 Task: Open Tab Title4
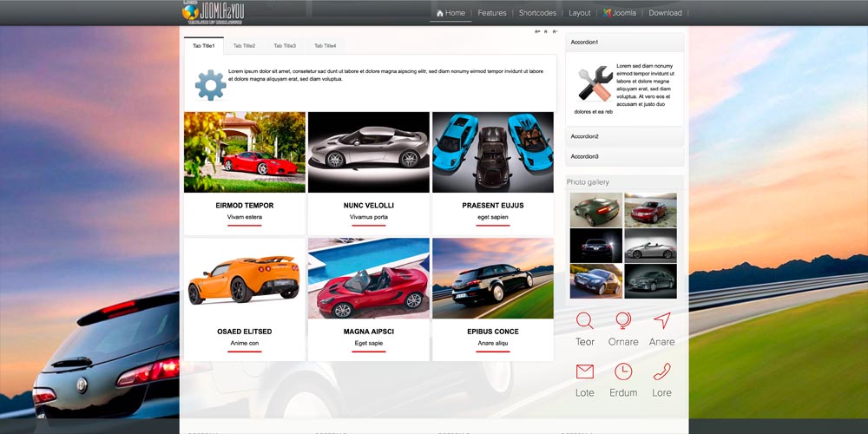tap(325, 46)
